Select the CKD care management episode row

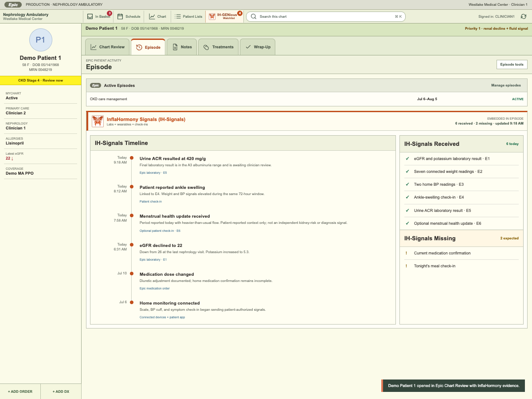click(x=307, y=99)
